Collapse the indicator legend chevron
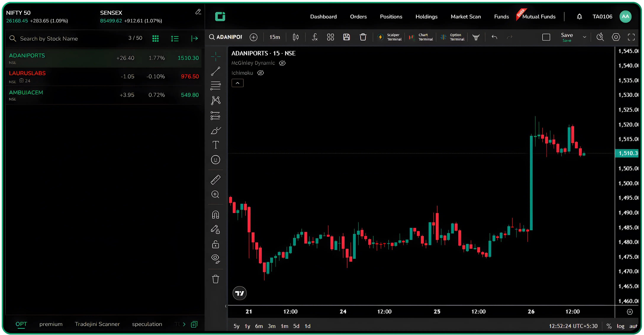Screen dimensions: 644x335 tap(237, 83)
